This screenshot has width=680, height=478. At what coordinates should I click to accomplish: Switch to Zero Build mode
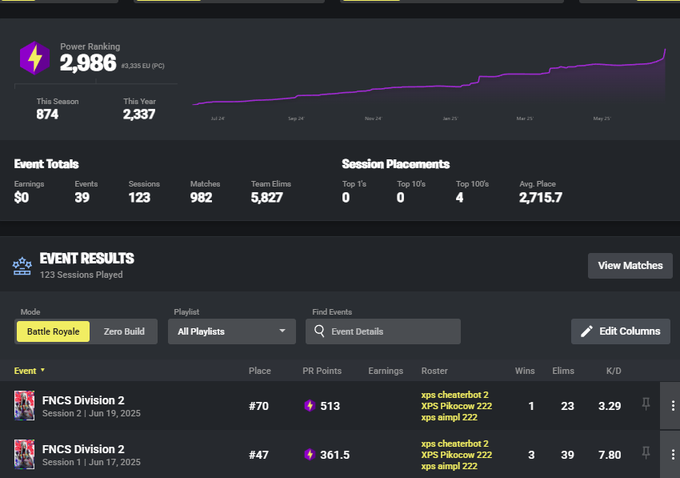coord(124,331)
